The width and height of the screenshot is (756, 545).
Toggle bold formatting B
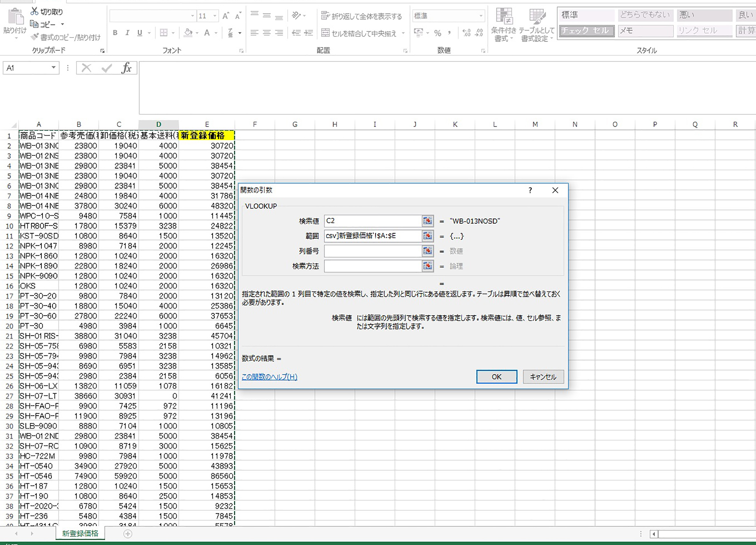click(x=115, y=33)
